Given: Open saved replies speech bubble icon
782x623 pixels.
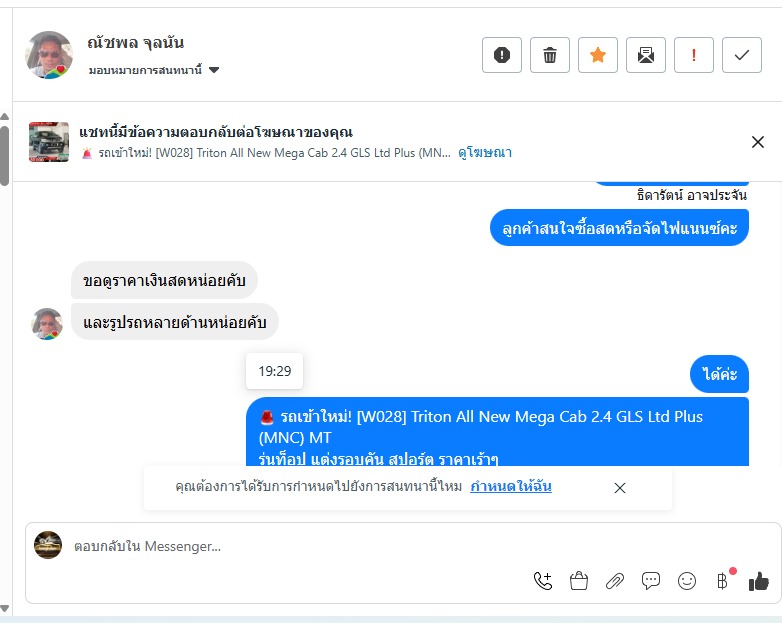Looking at the screenshot, I should (x=650, y=581).
